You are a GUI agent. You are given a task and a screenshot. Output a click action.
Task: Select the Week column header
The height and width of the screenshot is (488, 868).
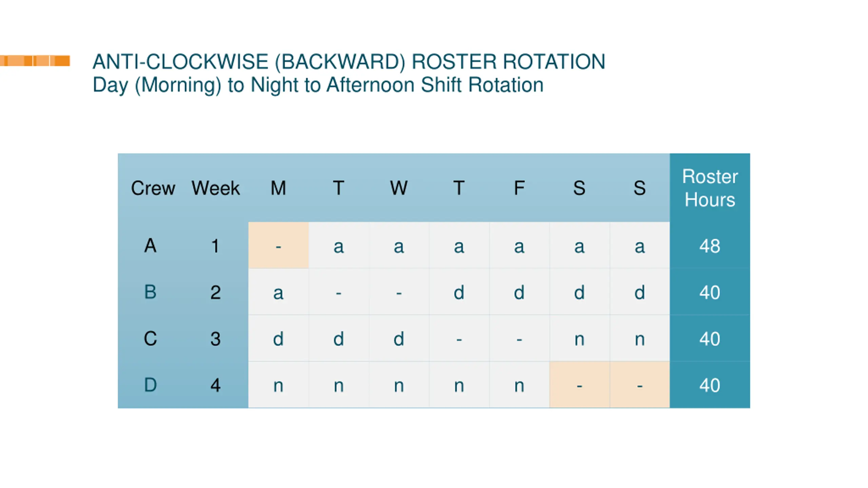point(216,188)
